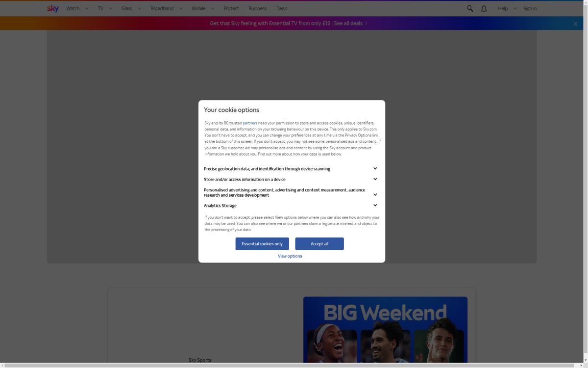This screenshot has width=588, height=368.
Task: Click the left horizontal scroll arrow
Action: pyautogui.click(x=3, y=365)
